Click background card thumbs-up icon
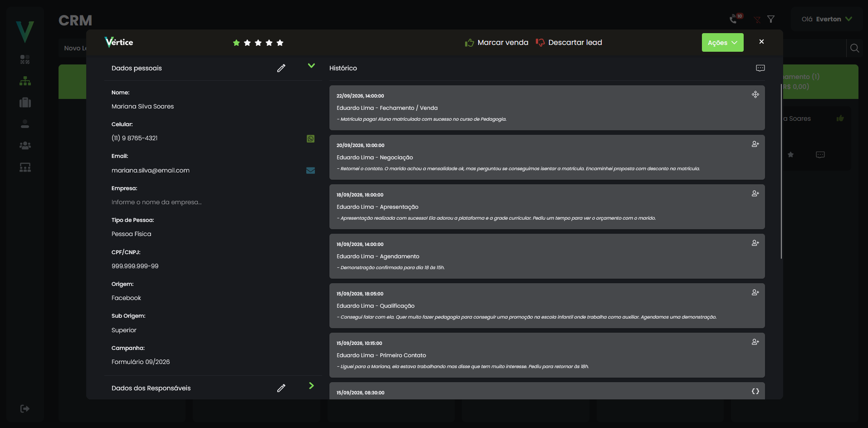Screen dimensions: 868x428 840,118
